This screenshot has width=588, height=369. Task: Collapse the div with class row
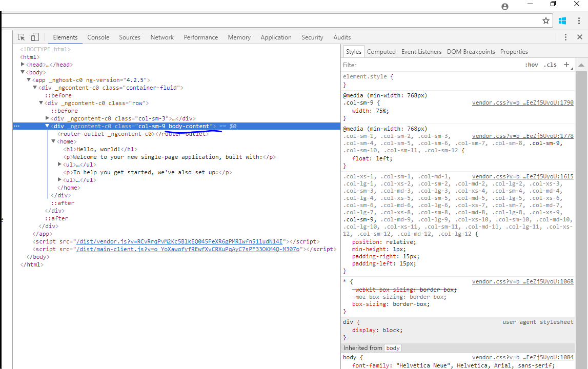[41, 102]
